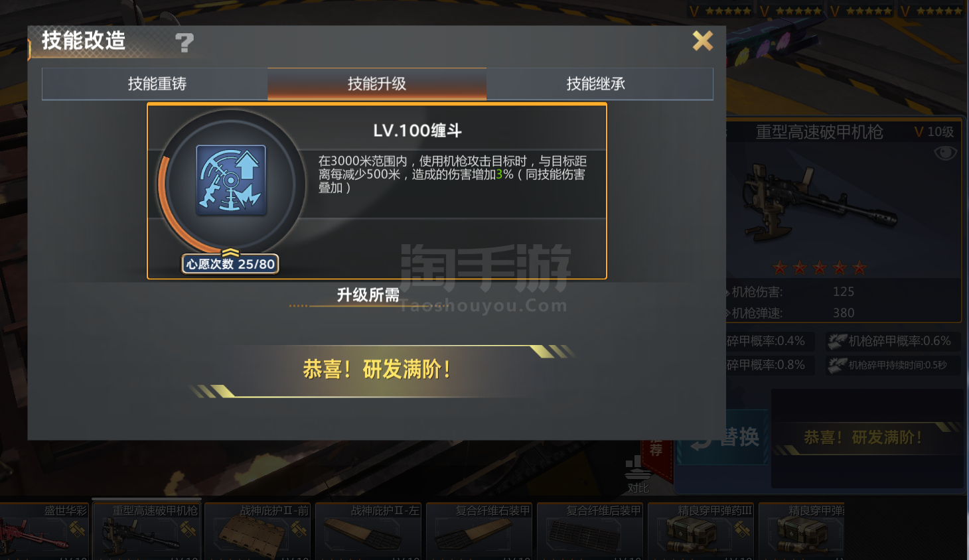Click the 对比 compare icon
Viewport: 969px width, 560px height.
coord(638,475)
